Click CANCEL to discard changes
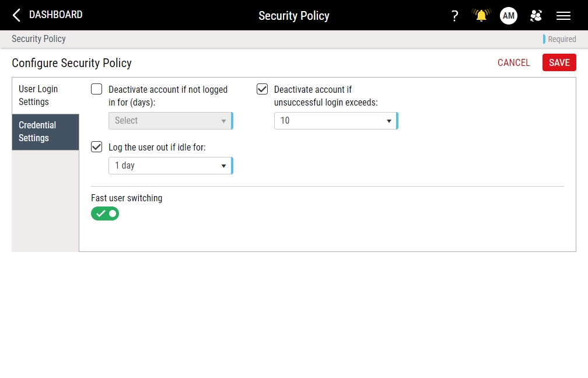Screen dimensions: 588x378 click(x=513, y=62)
